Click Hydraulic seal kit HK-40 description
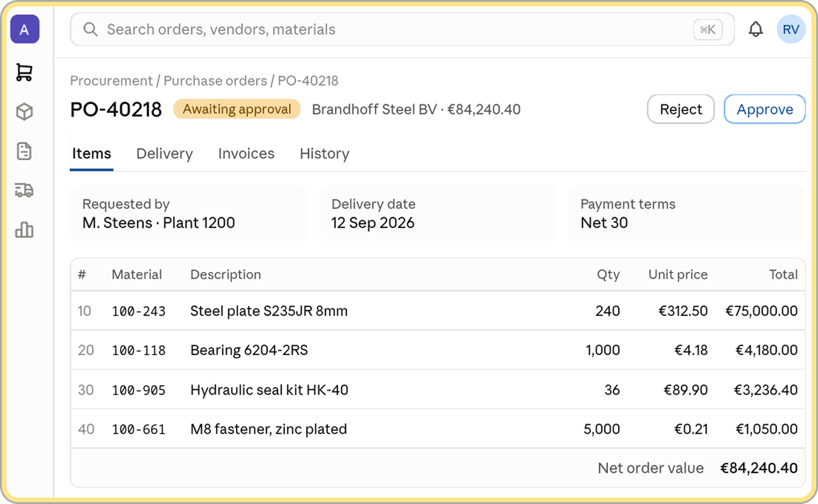Screen dimensions: 818x504 pos(269,390)
